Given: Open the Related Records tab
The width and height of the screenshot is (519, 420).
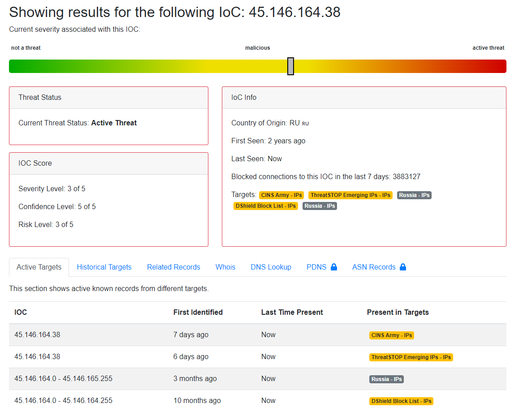Looking at the screenshot, I should point(173,267).
